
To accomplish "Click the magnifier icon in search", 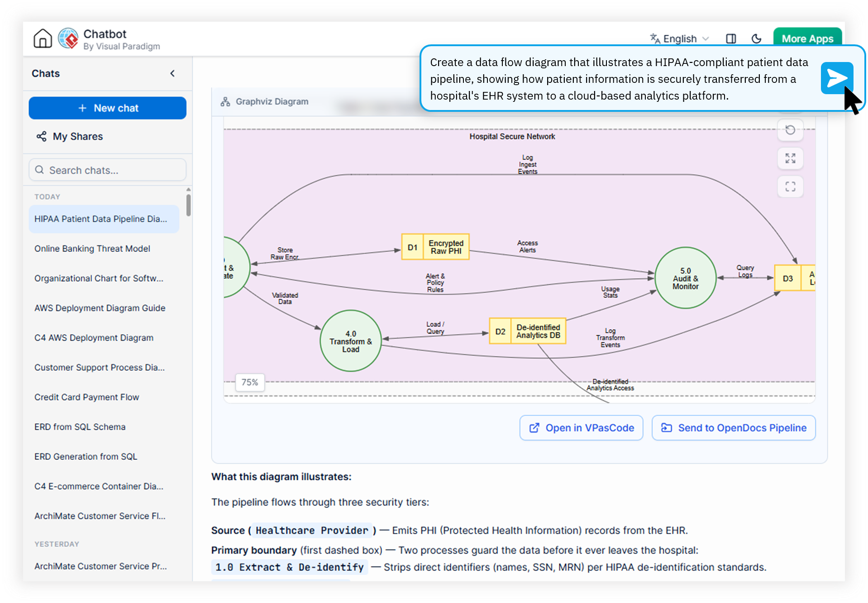I will point(40,170).
